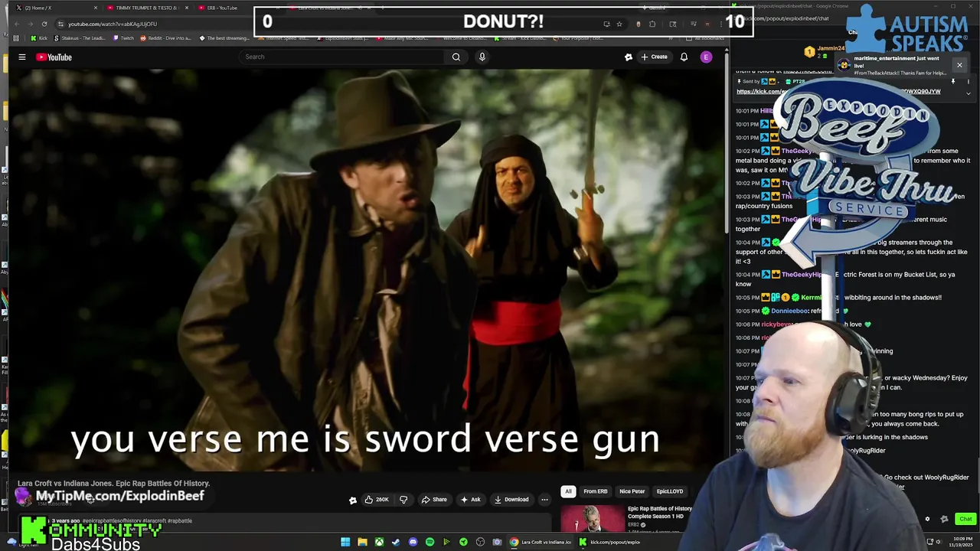Open the Chrome apps grid icon
Screen dimensions: 980x551
pos(17,38)
